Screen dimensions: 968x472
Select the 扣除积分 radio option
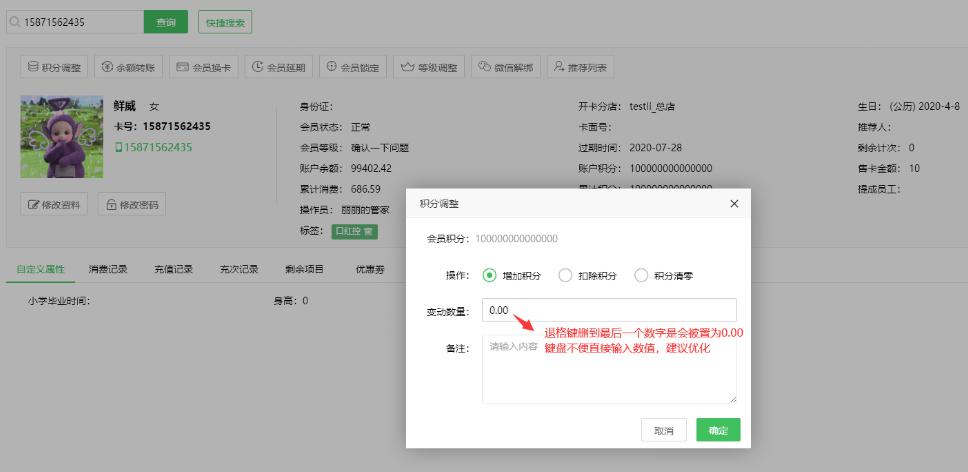click(x=565, y=276)
